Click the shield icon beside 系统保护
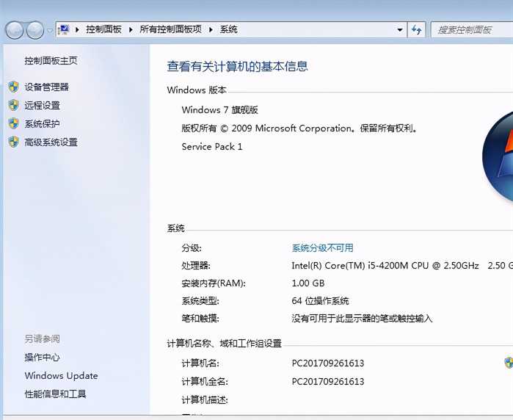This screenshot has width=513, height=420. [x=13, y=123]
